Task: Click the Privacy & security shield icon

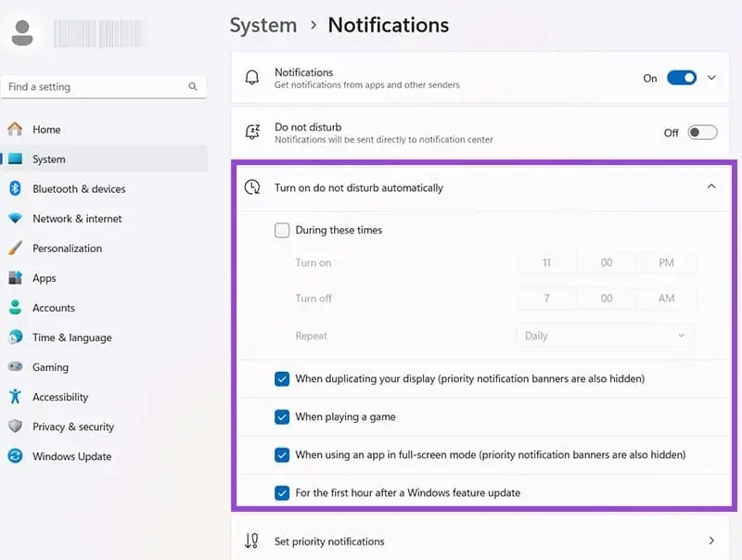Action: (x=15, y=426)
